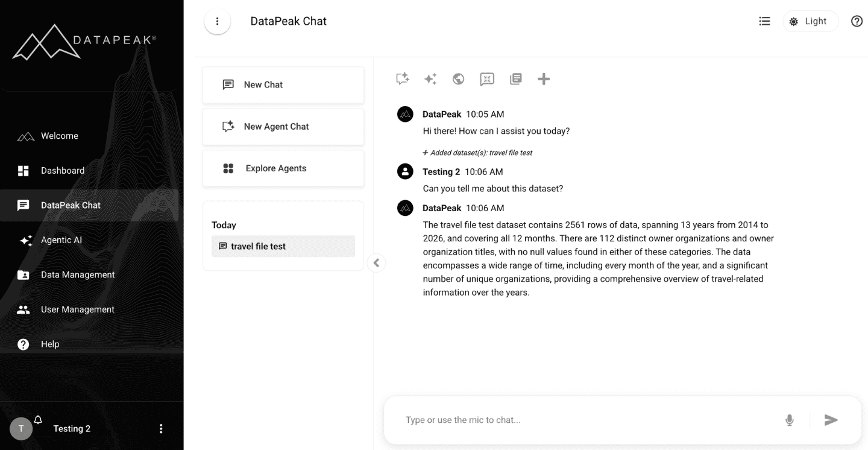The width and height of the screenshot is (868, 450).
Task: Select the travel file test chat
Action: coord(283,246)
